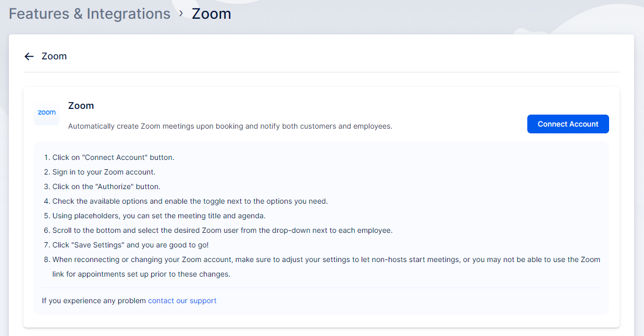Click step 4 about enabling option toggles
This screenshot has height=336, width=644.
coord(190,201)
